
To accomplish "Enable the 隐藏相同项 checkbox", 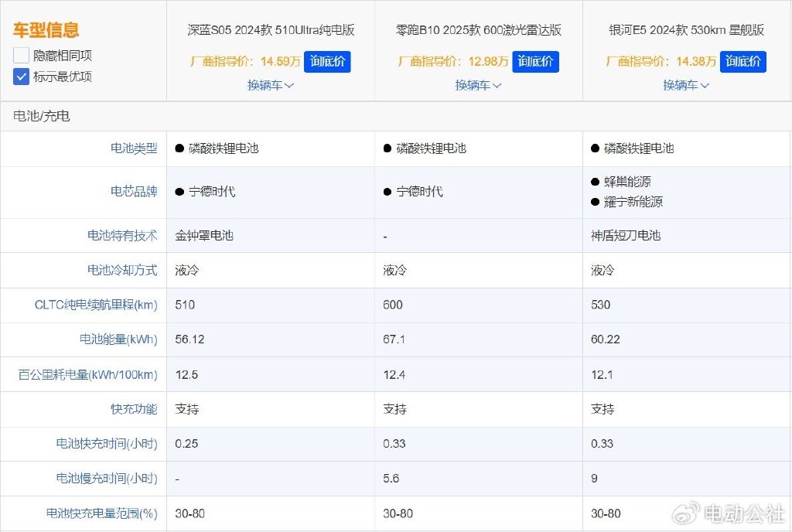I will click(x=22, y=56).
